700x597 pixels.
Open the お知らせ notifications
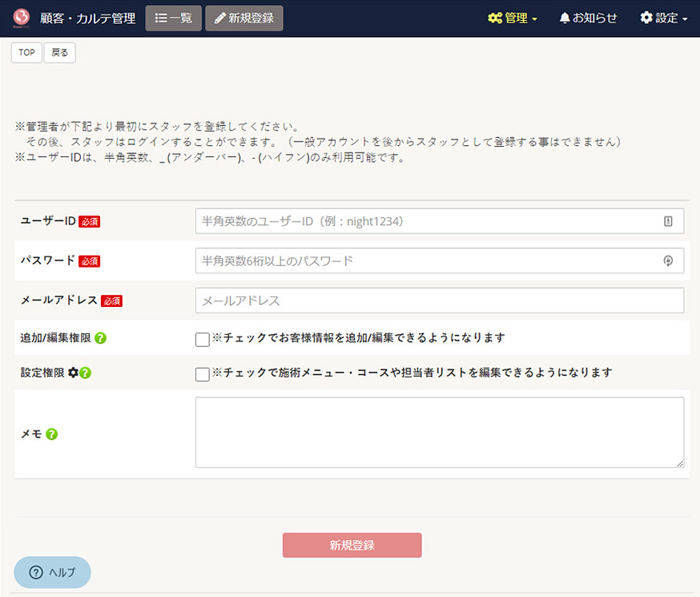(x=588, y=18)
